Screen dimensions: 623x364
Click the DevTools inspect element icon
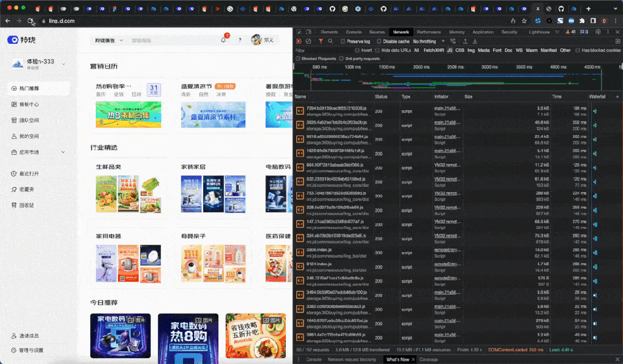[x=299, y=32]
